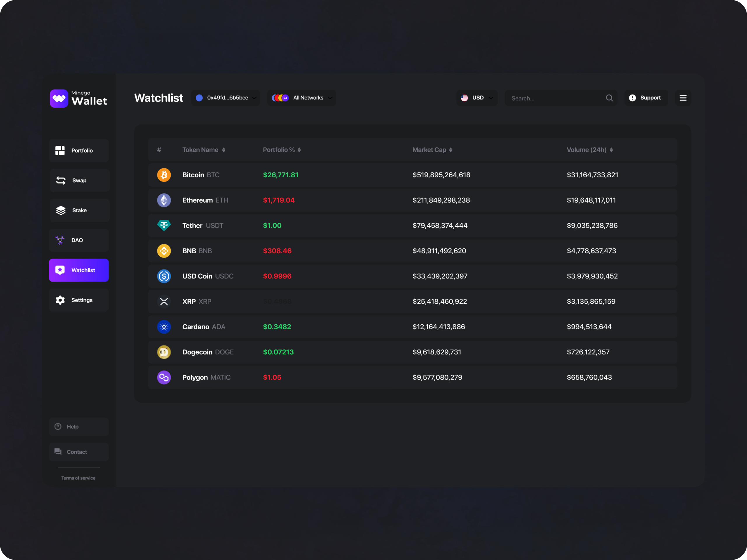
Task: Select the Polygon MATIC token name
Action: click(206, 377)
